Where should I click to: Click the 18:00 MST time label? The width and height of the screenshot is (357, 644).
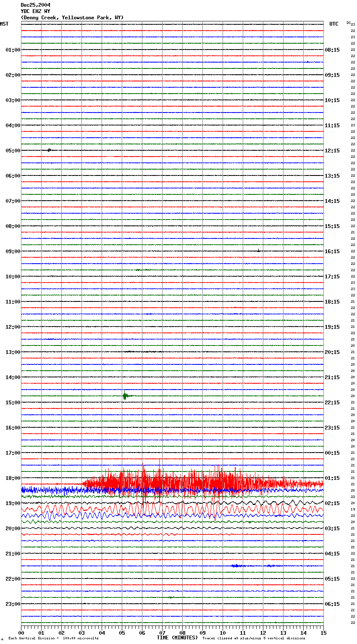point(13,478)
